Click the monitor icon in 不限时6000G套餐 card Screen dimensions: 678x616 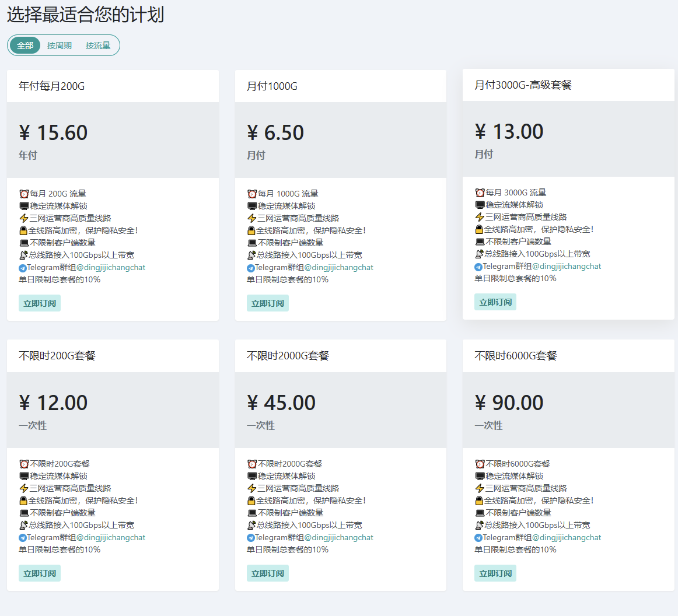(480, 477)
